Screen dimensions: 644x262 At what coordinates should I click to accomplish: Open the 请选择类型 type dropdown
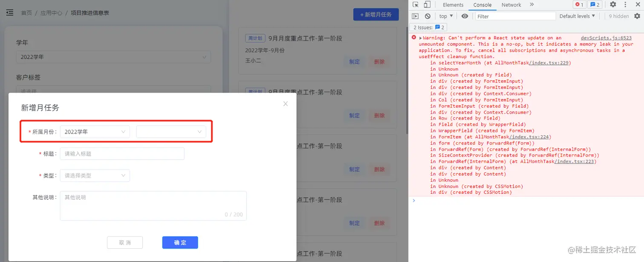click(x=95, y=175)
